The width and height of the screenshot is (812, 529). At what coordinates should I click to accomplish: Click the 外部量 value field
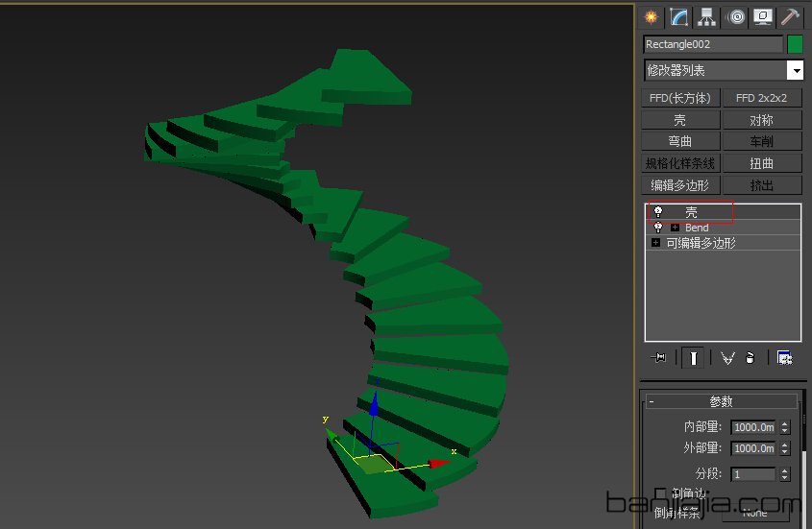tap(753, 448)
